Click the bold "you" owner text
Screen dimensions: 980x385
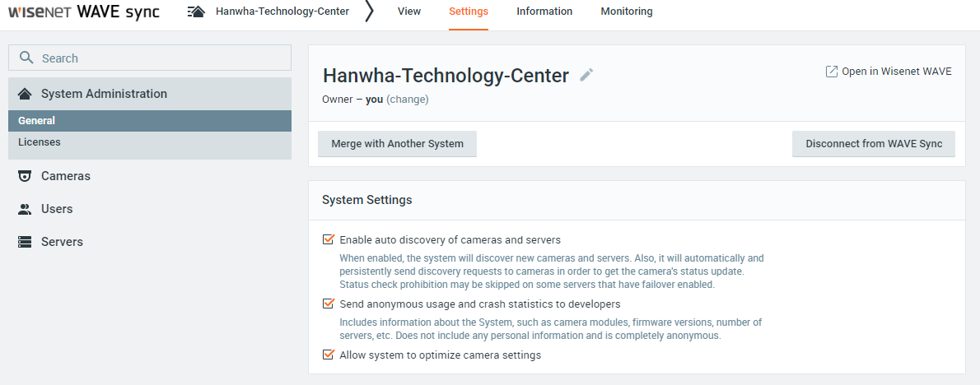375,100
